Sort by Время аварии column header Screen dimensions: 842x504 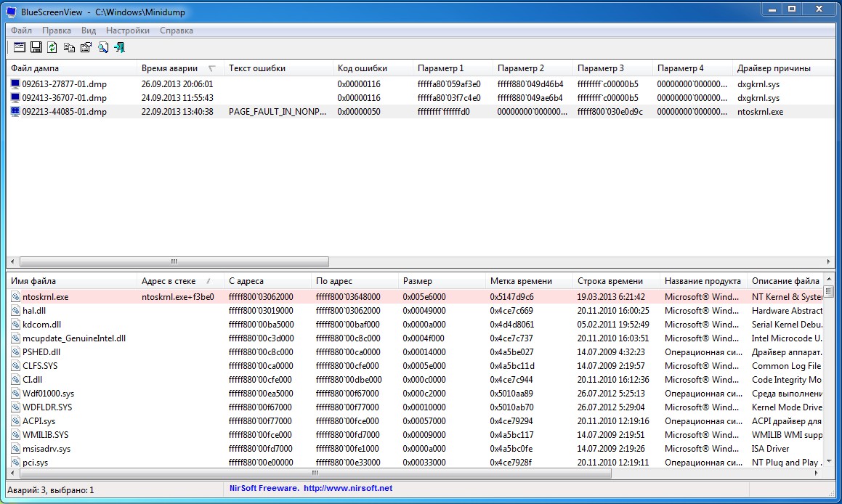pyautogui.click(x=180, y=68)
